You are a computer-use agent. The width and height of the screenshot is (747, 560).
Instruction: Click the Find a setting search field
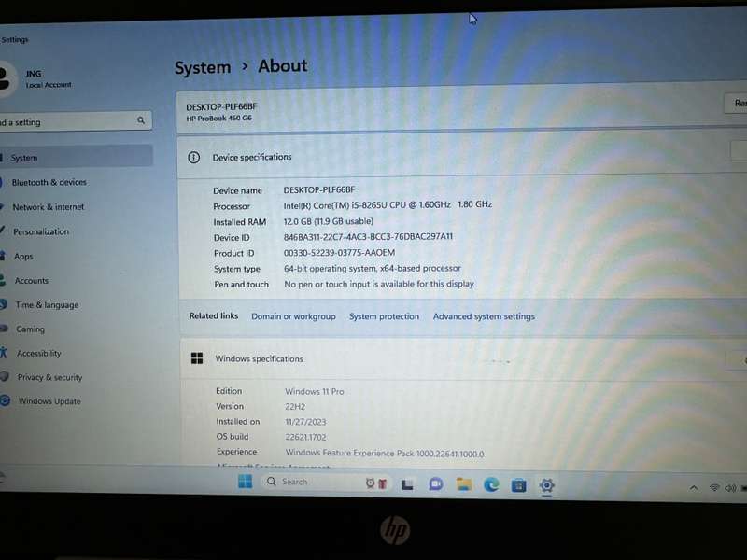(x=76, y=121)
